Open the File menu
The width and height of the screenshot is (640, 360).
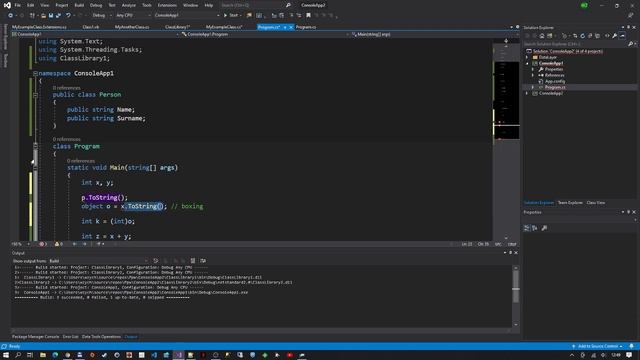point(18,5)
